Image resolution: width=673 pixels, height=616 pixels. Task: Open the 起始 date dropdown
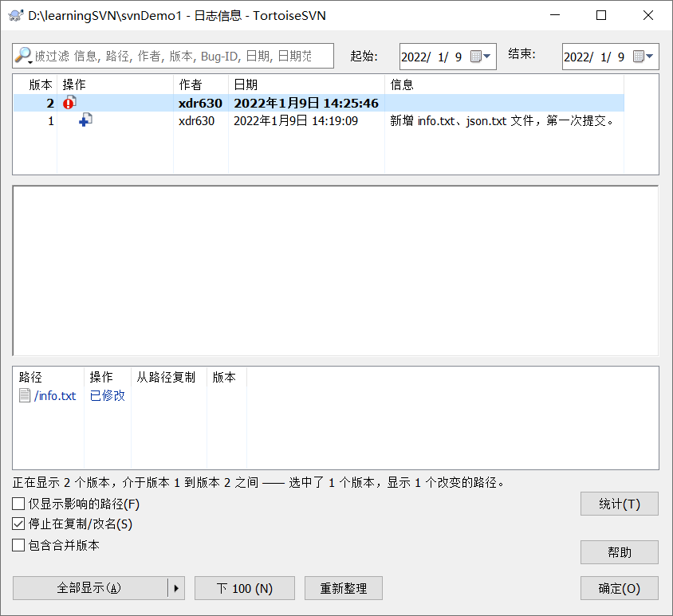tap(488, 56)
